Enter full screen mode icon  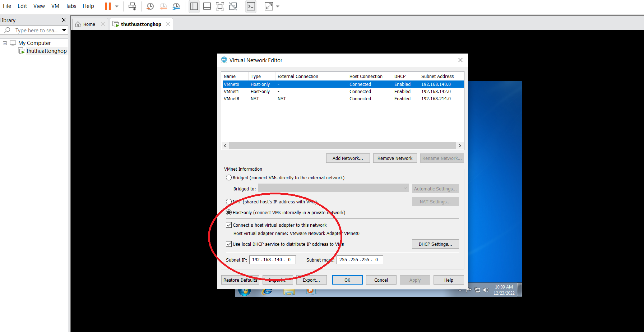coord(220,6)
